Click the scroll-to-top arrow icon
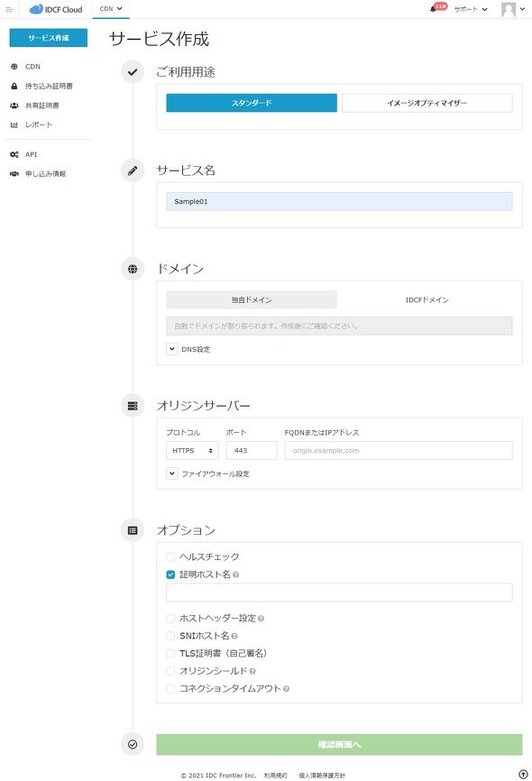532x781 pixels. pyautogui.click(x=523, y=774)
